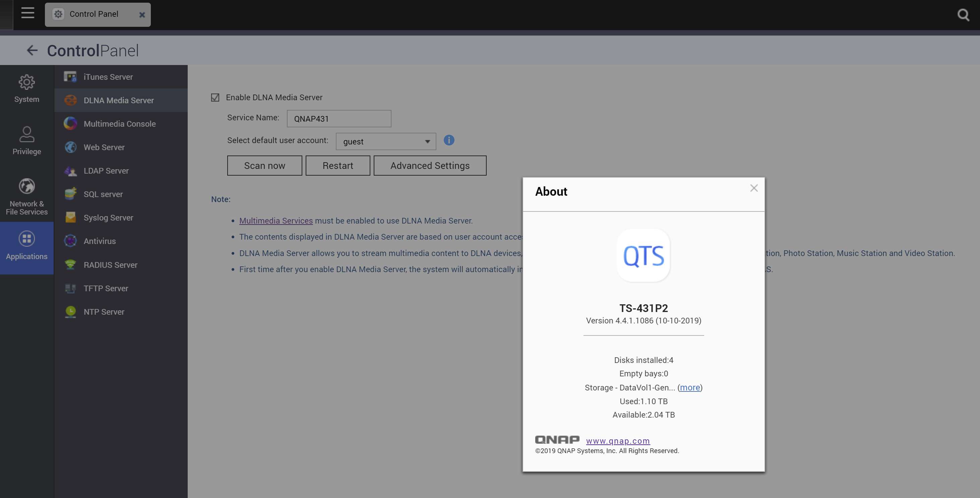980x498 pixels.
Task: Open the hamburger main menu
Action: [27, 13]
